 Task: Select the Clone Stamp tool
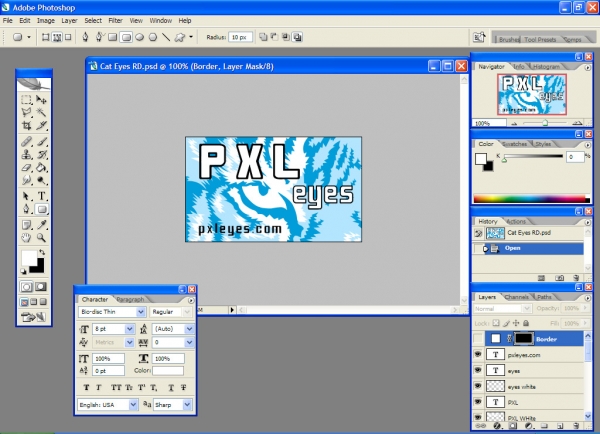coord(26,155)
